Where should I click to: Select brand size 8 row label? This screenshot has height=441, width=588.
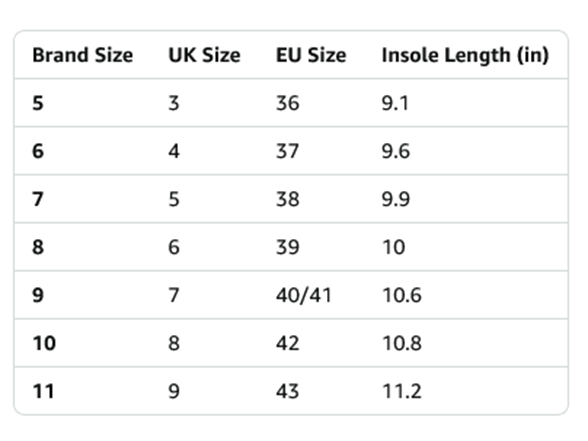[x=38, y=247]
